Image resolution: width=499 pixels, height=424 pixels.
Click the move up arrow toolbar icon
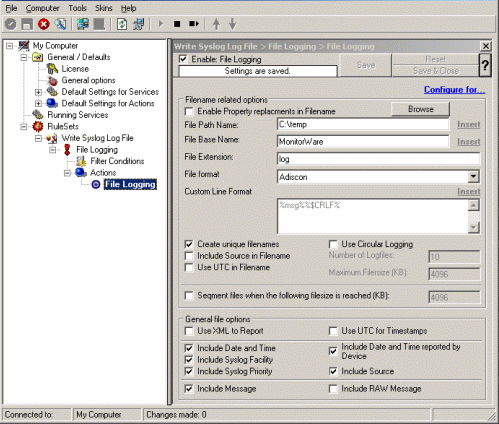tap(216, 24)
